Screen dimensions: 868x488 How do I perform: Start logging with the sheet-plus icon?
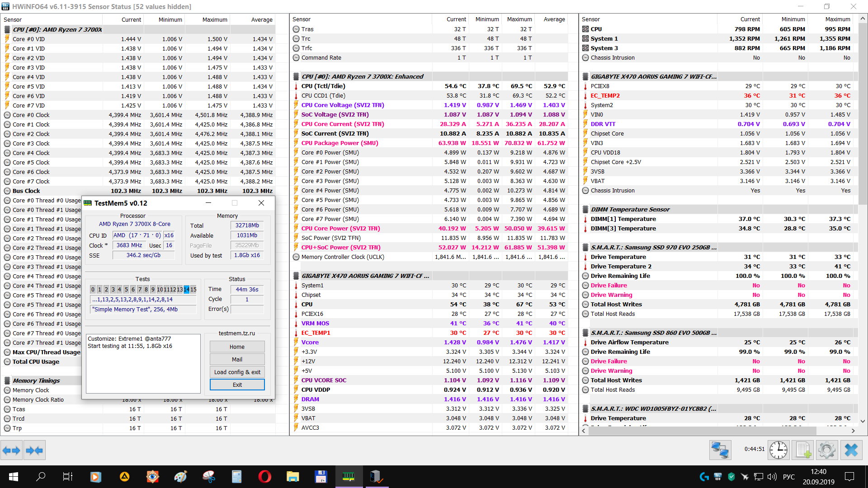803,450
